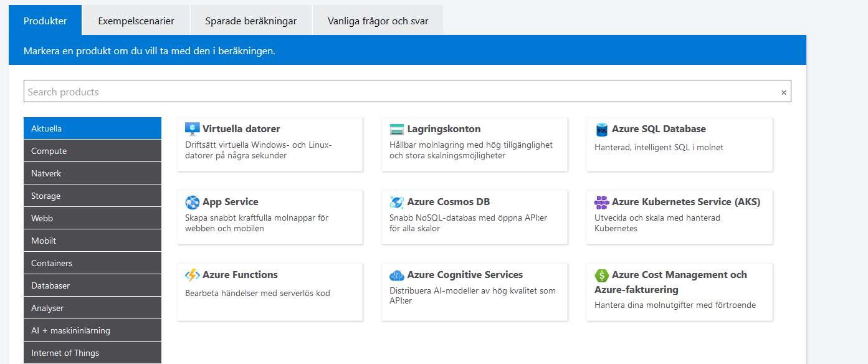Screen dimensions: 868x364
Task: Open the Sparade beräkningar tab
Action: [250, 21]
